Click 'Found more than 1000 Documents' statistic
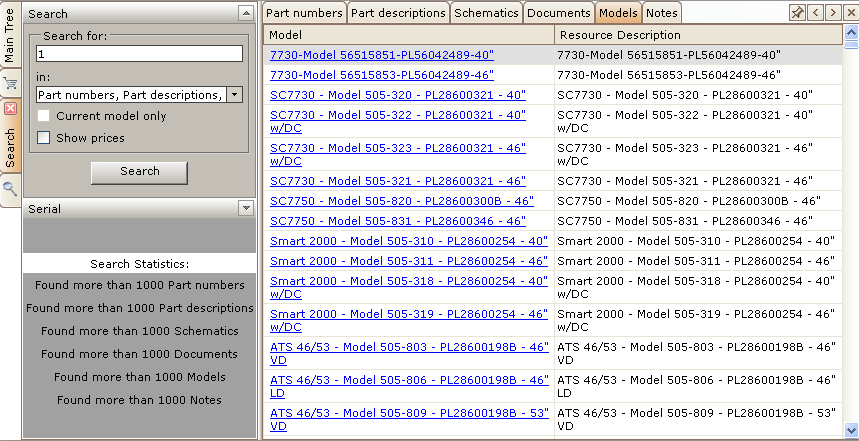 [x=140, y=354]
